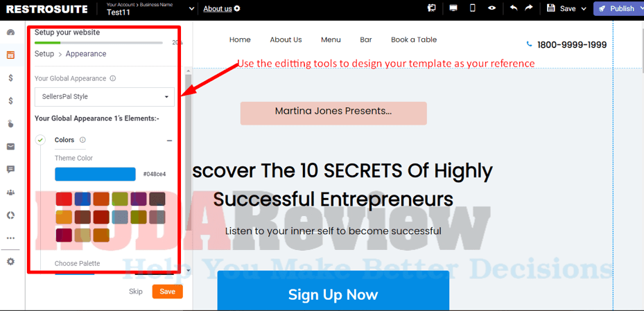644x311 pixels.
Task: Open the envelope mail icon in sidebar
Action: (10, 146)
